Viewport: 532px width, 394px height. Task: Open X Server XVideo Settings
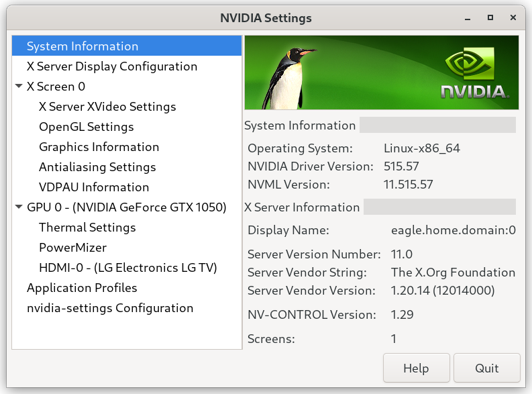127,107
